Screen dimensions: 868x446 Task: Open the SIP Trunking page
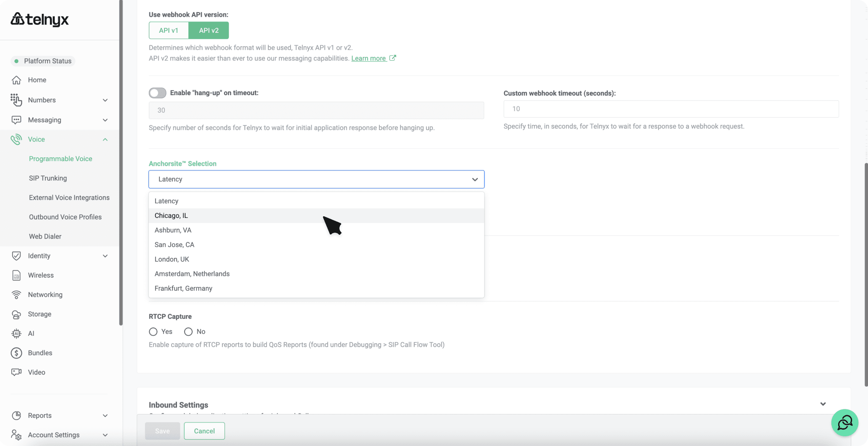(x=48, y=178)
